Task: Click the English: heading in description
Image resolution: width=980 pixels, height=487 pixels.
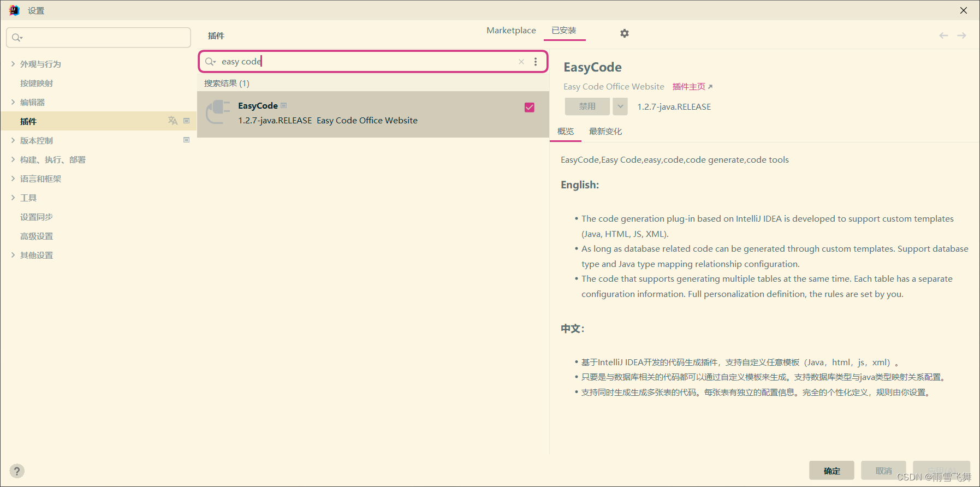Action: [580, 185]
